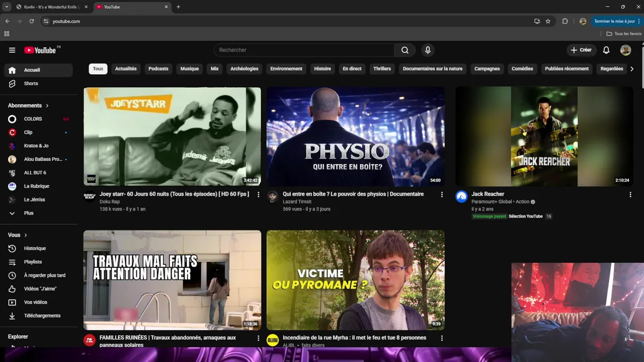The image size is (644, 362).
Task: Bookmark this page with star icon
Action: [548, 21]
